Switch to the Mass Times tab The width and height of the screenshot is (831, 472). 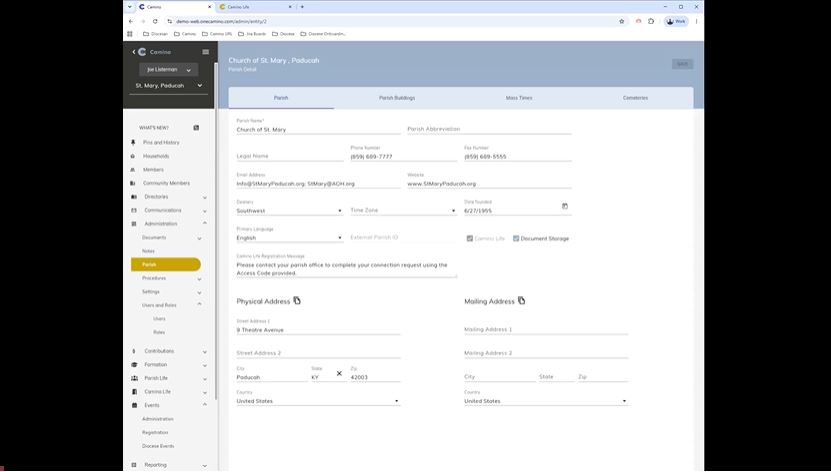click(519, 98)
